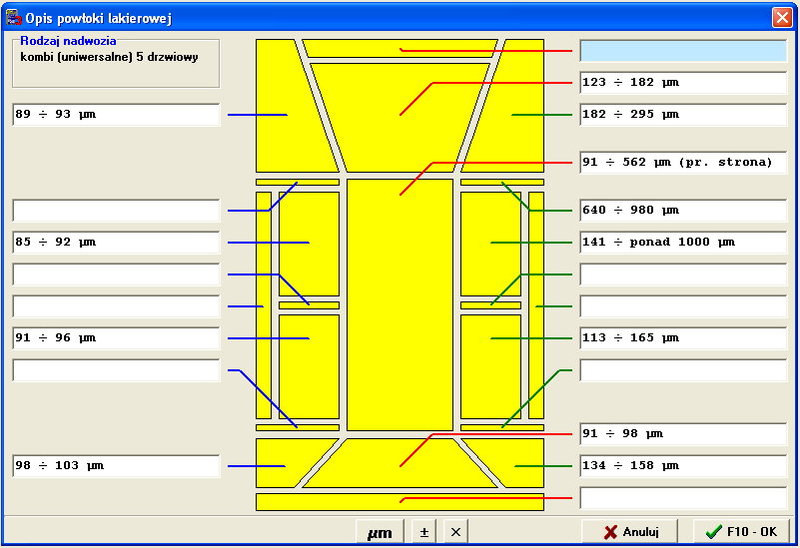The height and width of the screenshot is (548, 800).
Task: Click the field containing 85 ÷ 92 µm
Action: [116, 242]
